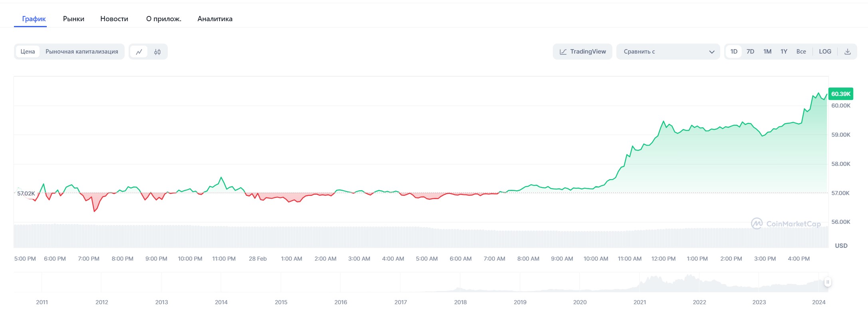
Task: Open the Новости tab
Action: point(114,19)
